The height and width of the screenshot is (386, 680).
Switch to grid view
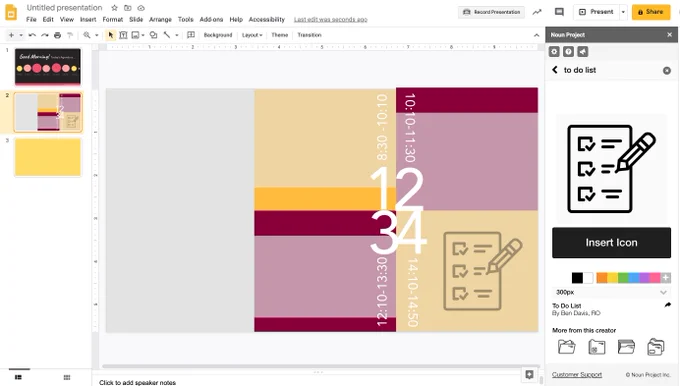[x=67, y=377]
